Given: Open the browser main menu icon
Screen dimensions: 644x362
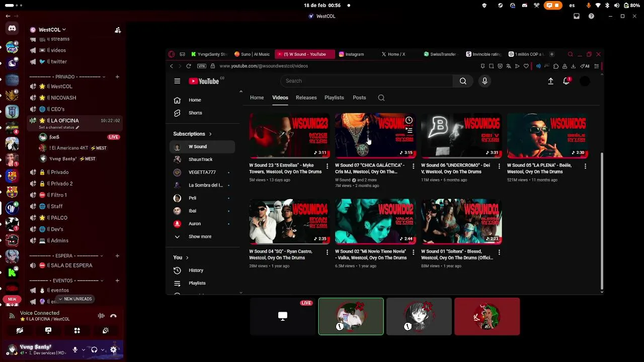Looking at the screenshot, I should pyautogui.click(x=597, y=66).
